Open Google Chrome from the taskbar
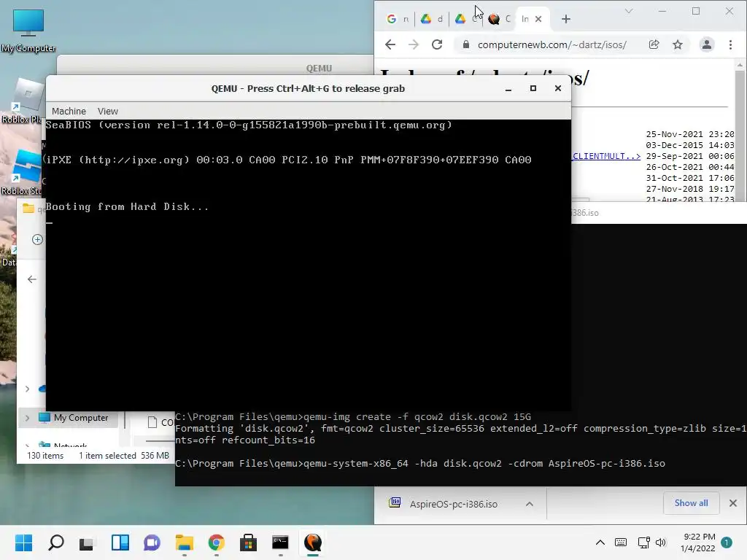This screenshot has height=560, width=747. 216,542
